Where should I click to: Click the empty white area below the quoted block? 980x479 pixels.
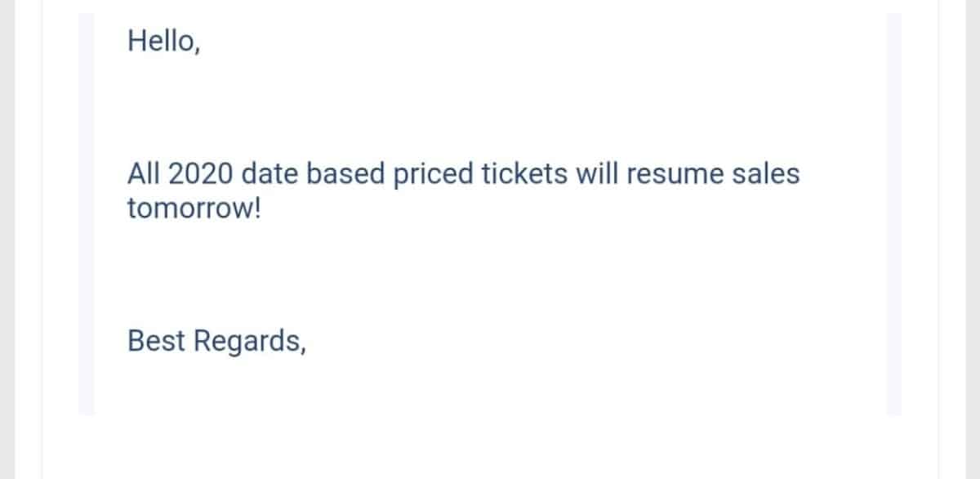coord(490,447)
